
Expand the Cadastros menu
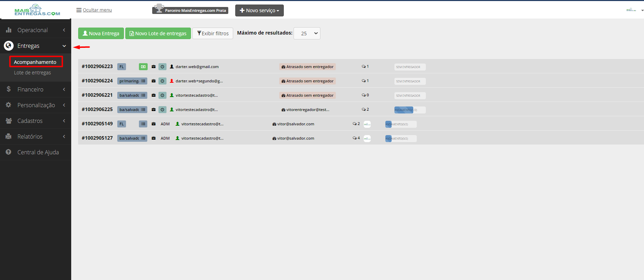coord(36,121)
